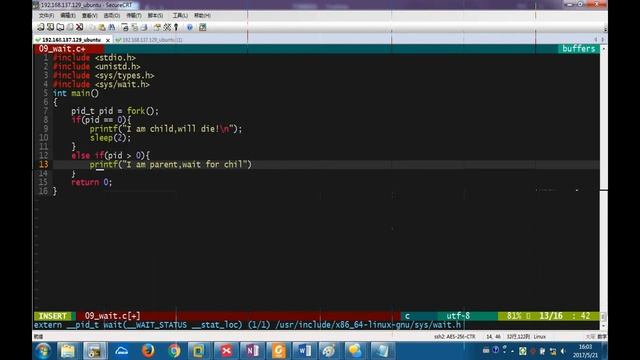640x360 pixels.
Task: Open the 脚本(S) menu
Action: (x=155, y=16)
